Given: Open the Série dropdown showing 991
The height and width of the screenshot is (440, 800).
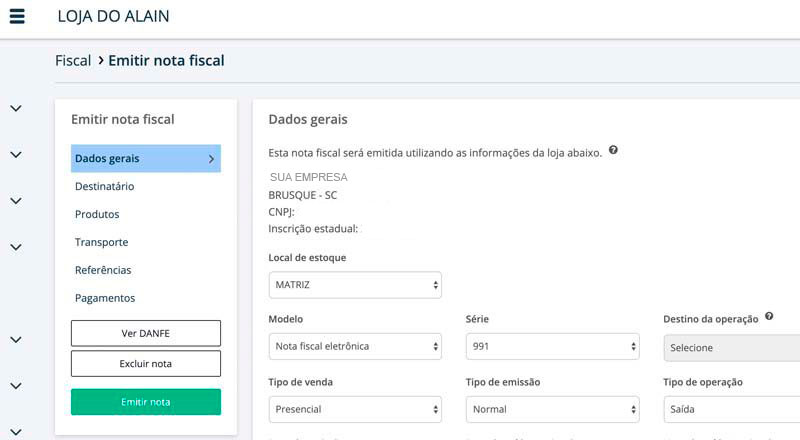Looking at the screenshot, I should tap(552, 346).
